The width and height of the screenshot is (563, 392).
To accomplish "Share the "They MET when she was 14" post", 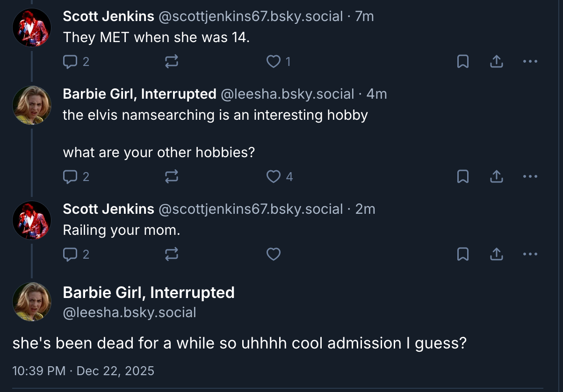I will point(496,61).
